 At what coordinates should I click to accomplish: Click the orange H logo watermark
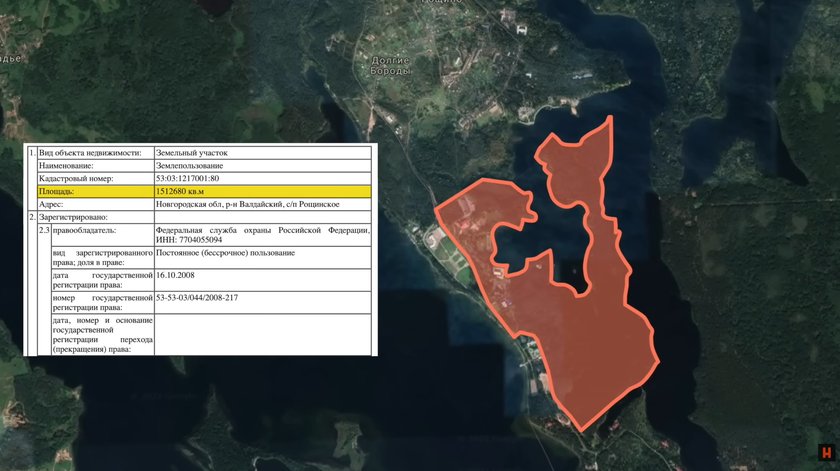pos(825,453)
